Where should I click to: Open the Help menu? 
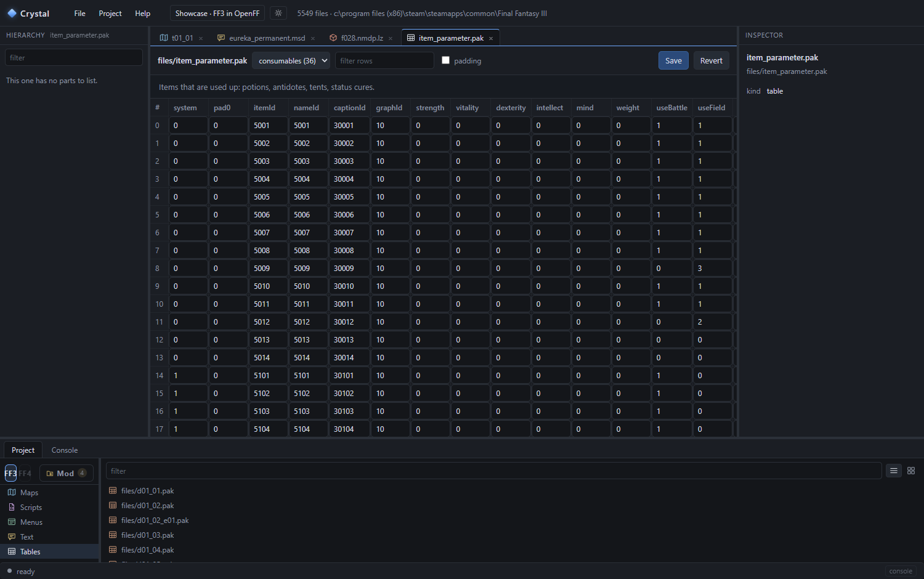tap(142, 13)
